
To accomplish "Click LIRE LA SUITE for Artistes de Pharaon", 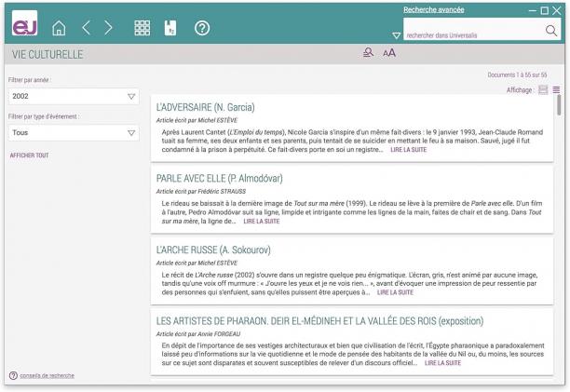I will pos(442,363).
